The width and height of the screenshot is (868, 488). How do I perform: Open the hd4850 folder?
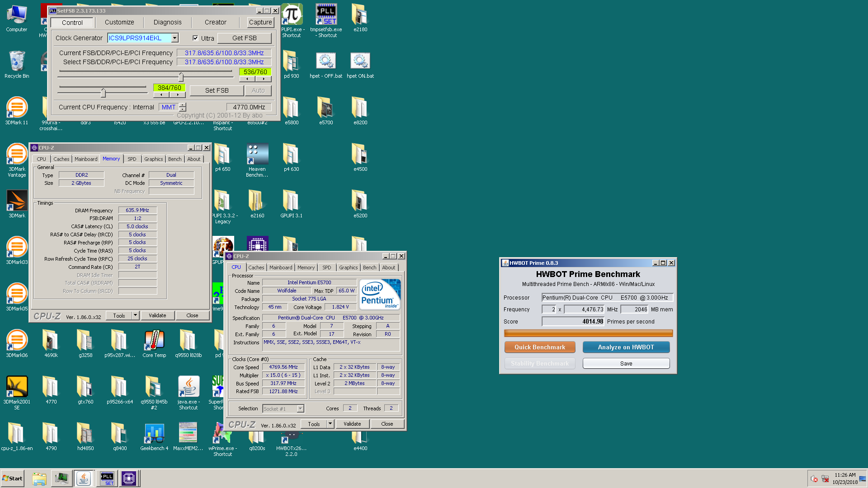[85, 437]
